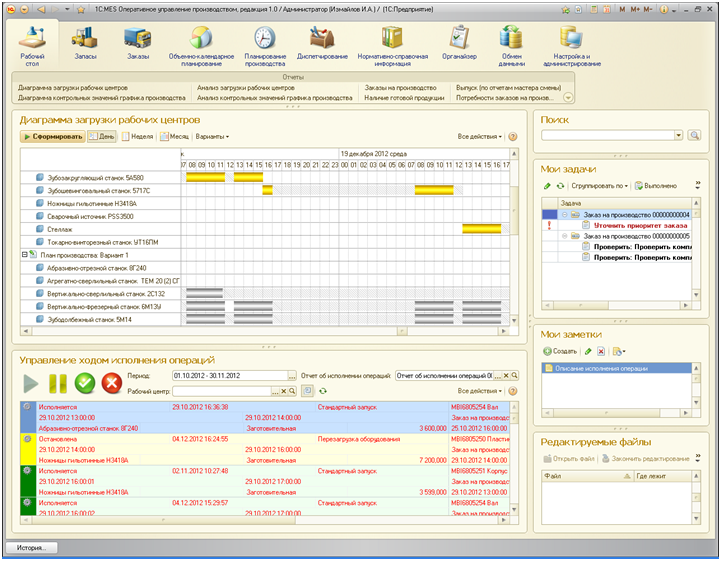The image size is (721, 561).
Task: Click yellow load bar of Стеллаж
Action: [x=481, y=229]
